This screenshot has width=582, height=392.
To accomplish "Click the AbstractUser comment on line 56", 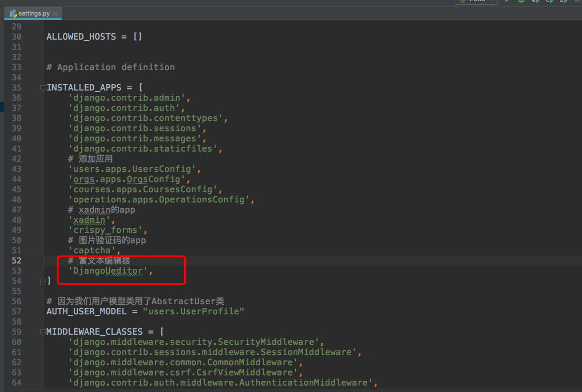I will point(135,301).
